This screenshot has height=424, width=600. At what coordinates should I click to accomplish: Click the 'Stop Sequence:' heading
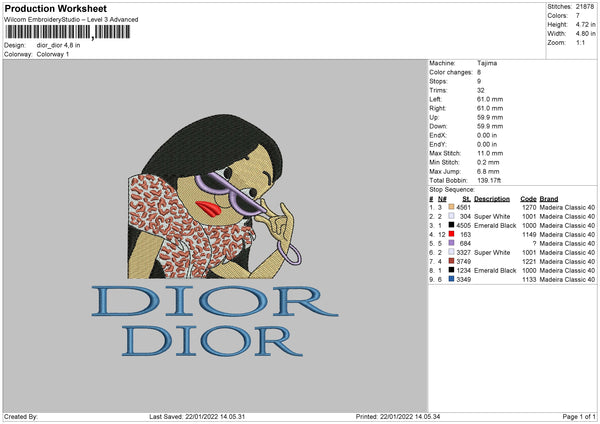tap(452, 190)
